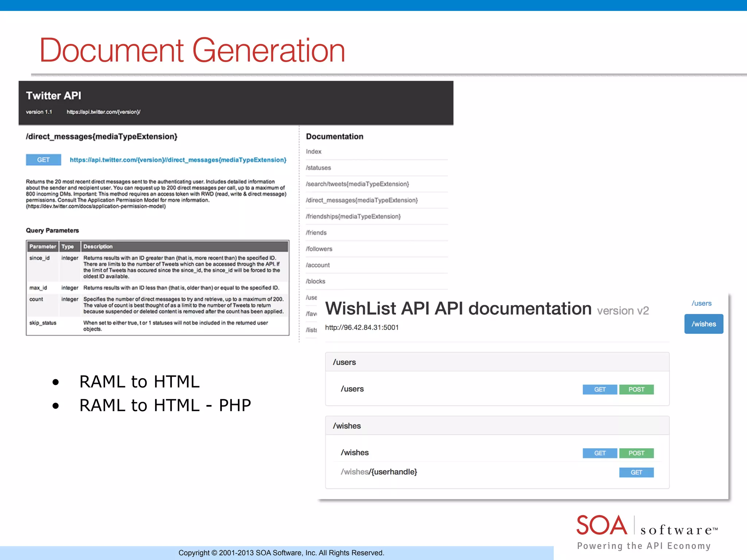747x560 pixels.
Task: Click the Documentation sidebar heading
Action: [334, 136]
